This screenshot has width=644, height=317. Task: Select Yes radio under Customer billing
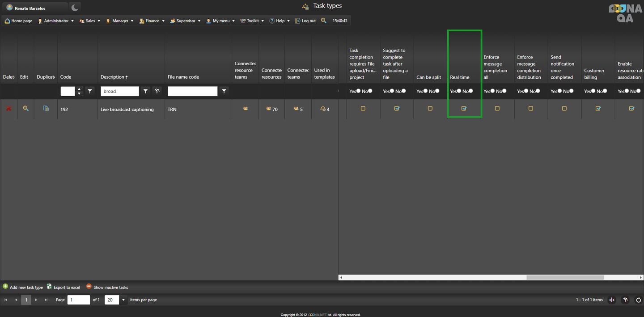pyautogui.click(x=593, y=91)
